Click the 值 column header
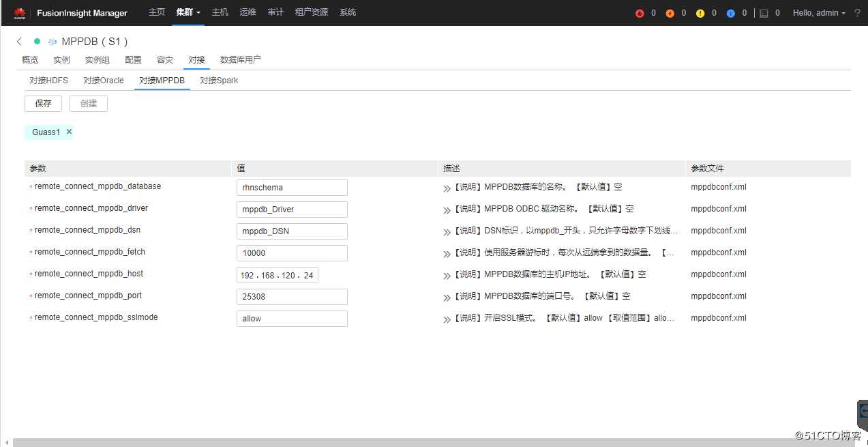Viewport: 868px width, 447px height. 241,168
